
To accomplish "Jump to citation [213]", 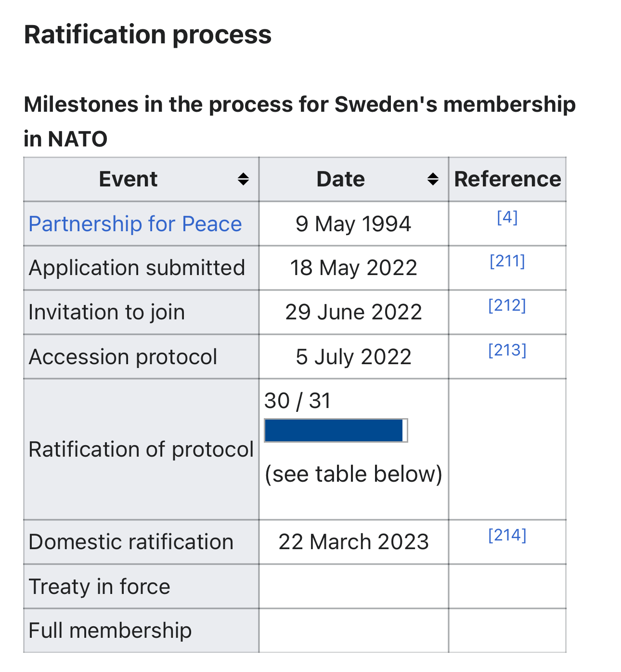I will [x=507, y=350].
